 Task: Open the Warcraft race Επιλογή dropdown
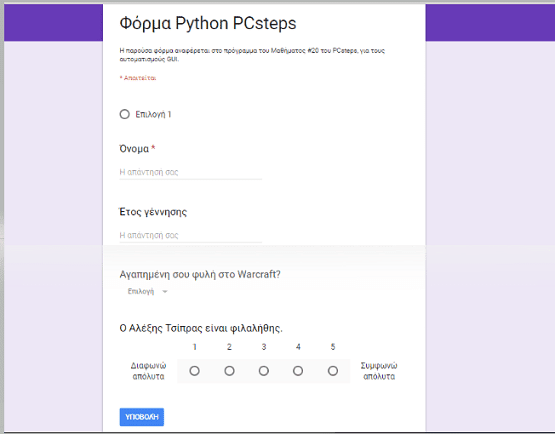[x=148, y=291]
